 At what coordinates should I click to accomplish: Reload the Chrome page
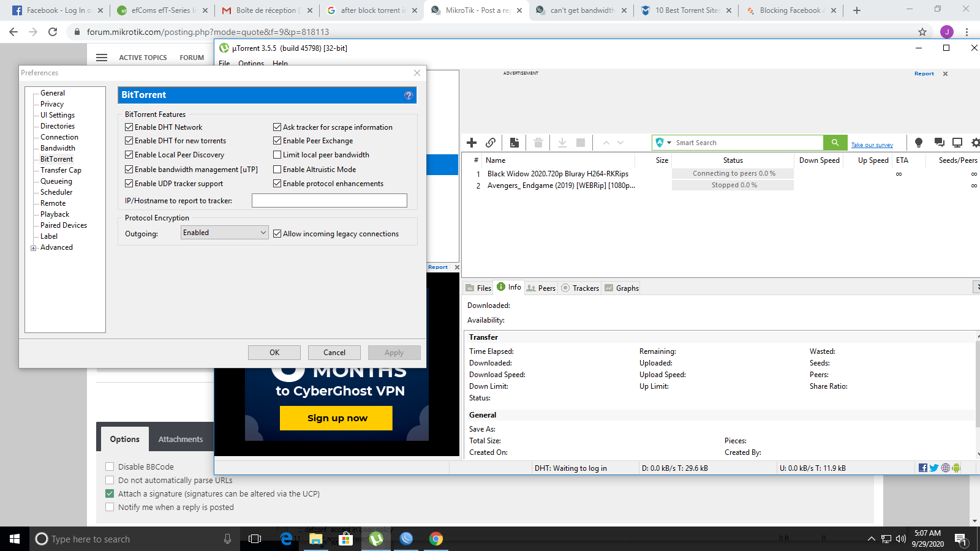click(x=53, y=32)
